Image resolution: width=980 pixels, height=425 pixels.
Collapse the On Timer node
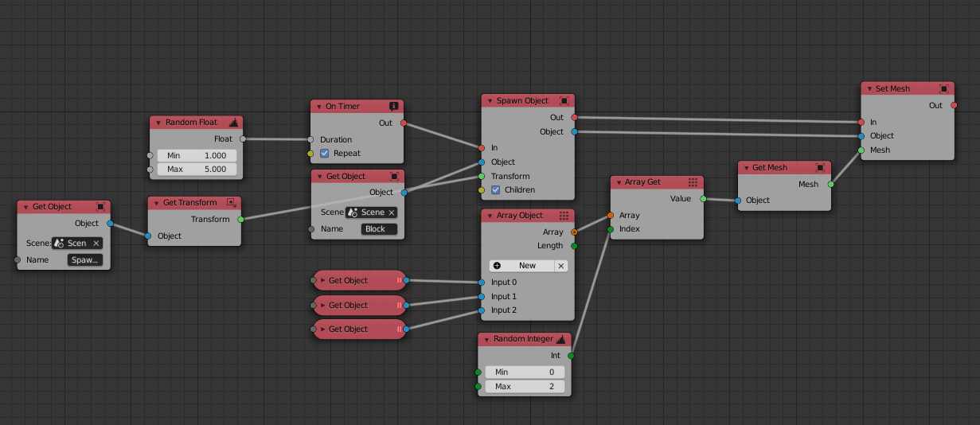(x=318, y=107)
